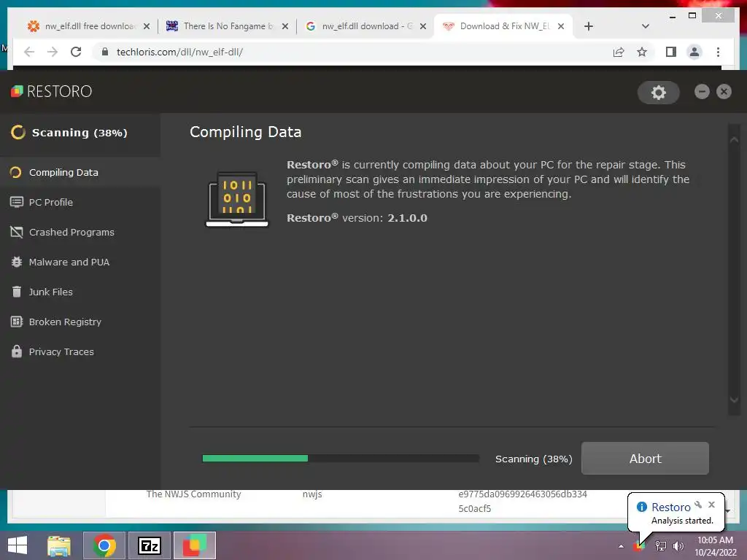This screenshot has width=747, height=560.
Task: Click the binary laptop illustration
Action: 237,199
